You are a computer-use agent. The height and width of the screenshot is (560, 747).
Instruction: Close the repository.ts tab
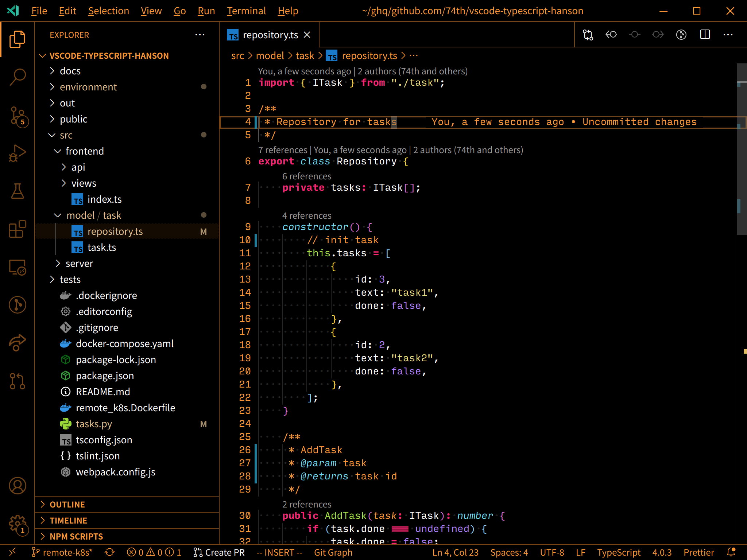tap(307, 35)
